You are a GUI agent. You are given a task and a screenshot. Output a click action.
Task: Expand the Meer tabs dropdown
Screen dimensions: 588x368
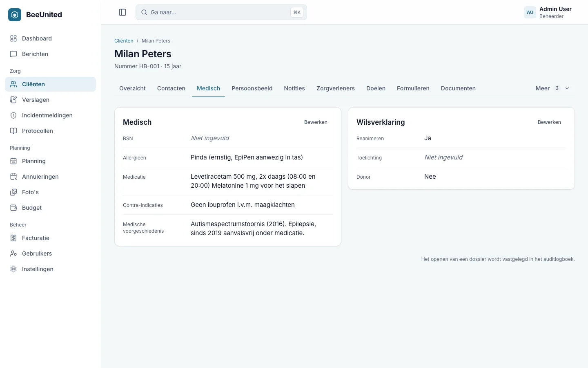point(552,88)
